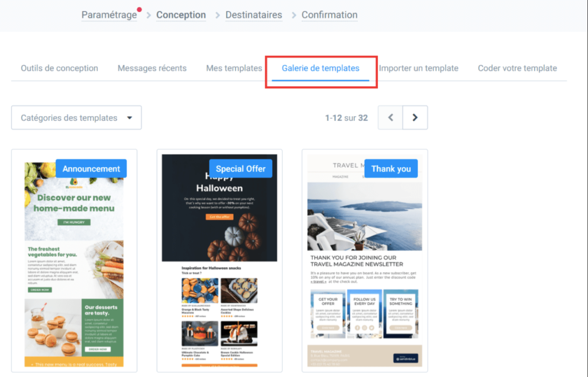
Task: Go to the previous templates page arrow
Action: pos(390,118)
